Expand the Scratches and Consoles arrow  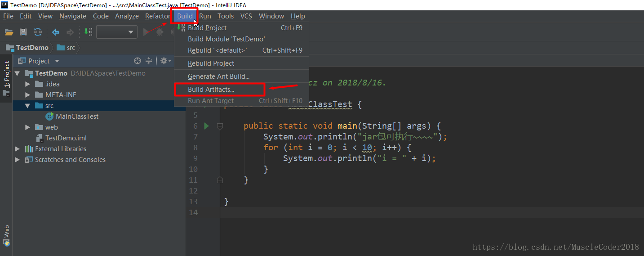17,160
